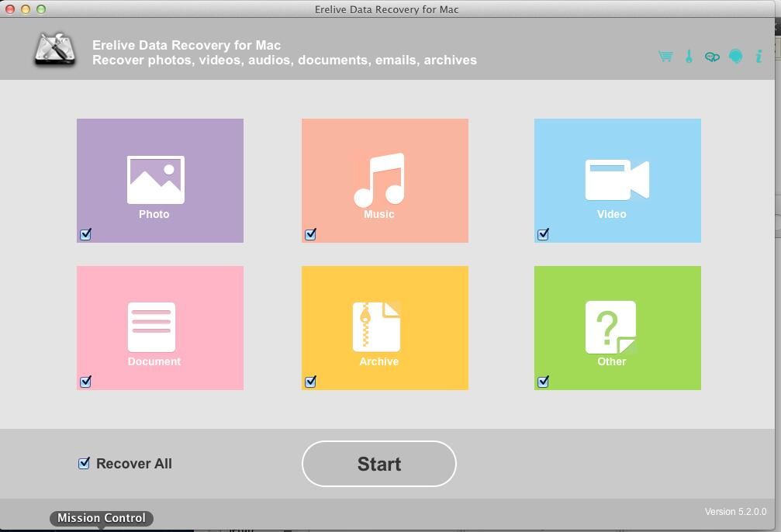The image size is (781, 532).
Task: Click the Start button
Action: pos(379,464)
